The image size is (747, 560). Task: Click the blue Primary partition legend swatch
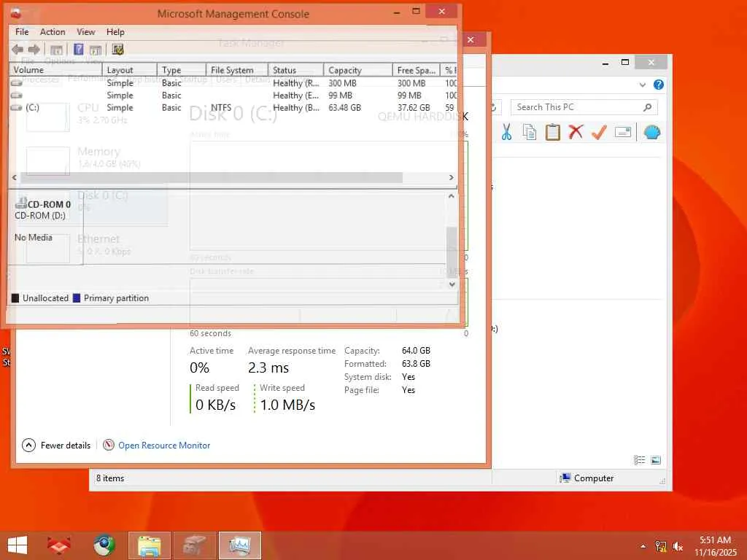pyautogui.click(x=76, y=298)
